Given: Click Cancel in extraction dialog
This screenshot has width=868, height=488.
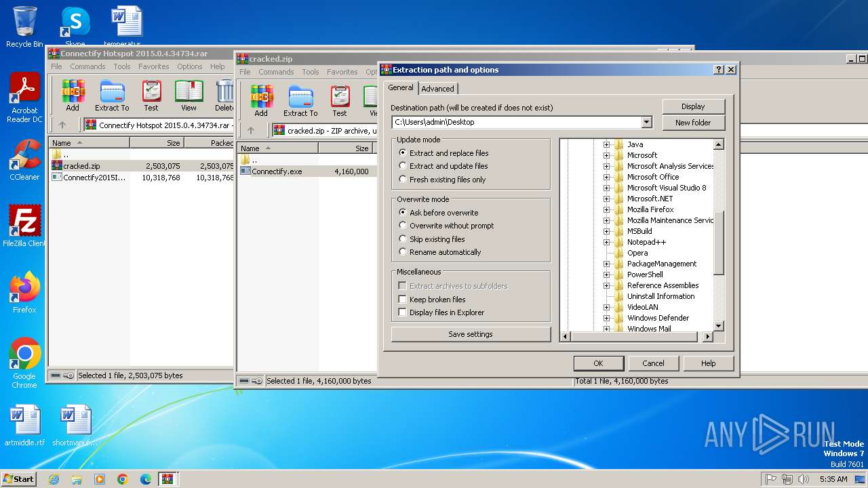Looking at the screenshot, I should 653,363.
